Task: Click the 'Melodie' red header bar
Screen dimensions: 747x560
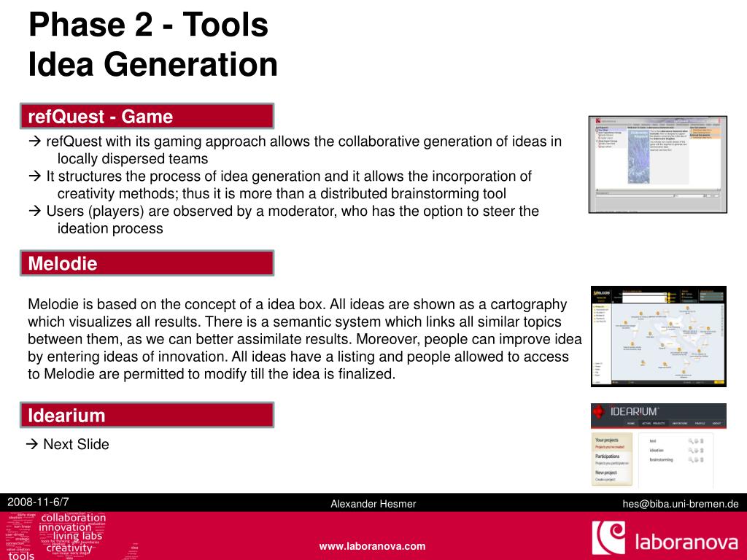Action: tap(147, 263)
